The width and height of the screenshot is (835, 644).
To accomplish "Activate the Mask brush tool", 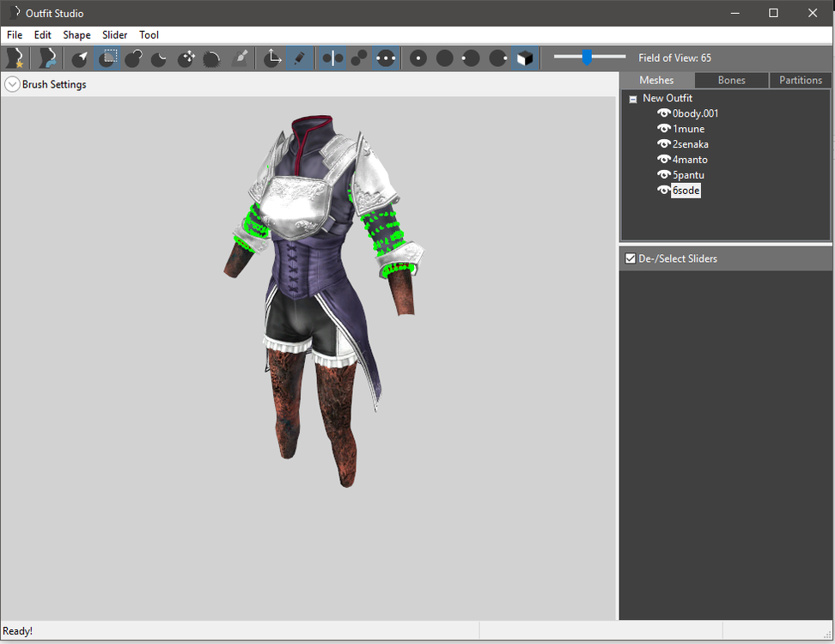I will (107, 58).
